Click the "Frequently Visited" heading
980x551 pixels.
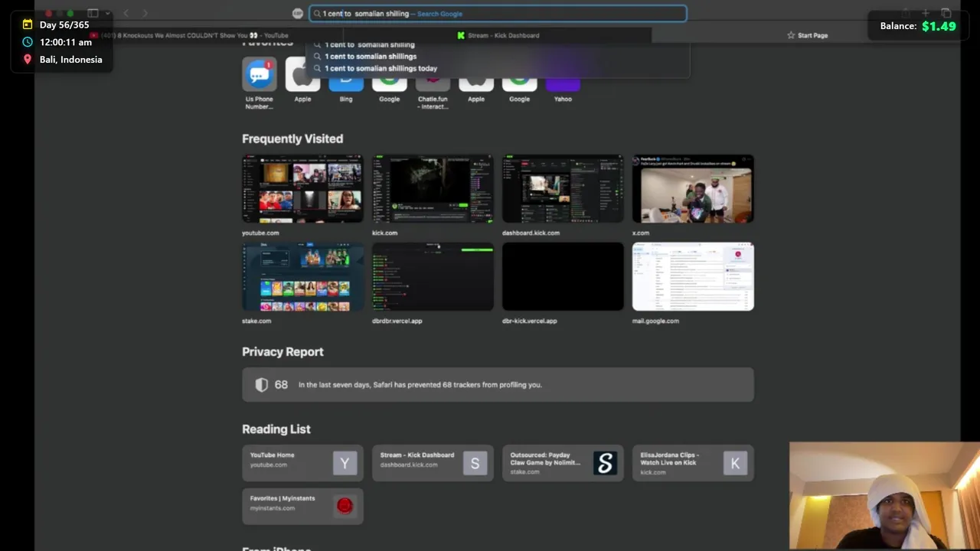(x=292, y=139)
